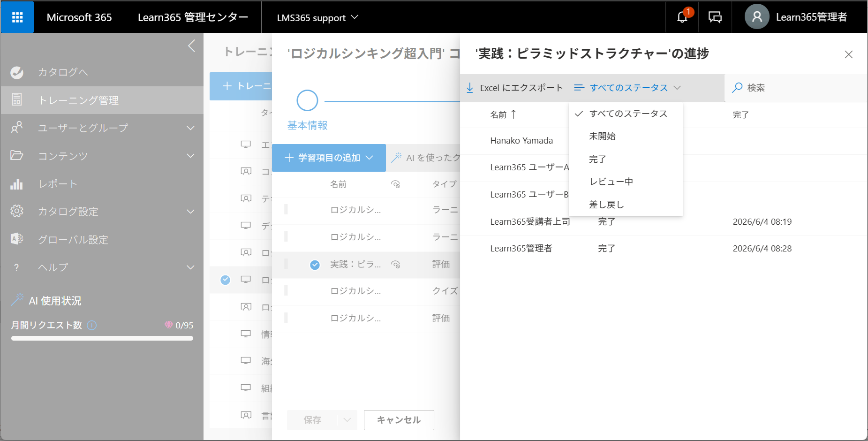
Task: Click the Learn365管理者 profile avatar
Action: (757, 17)
